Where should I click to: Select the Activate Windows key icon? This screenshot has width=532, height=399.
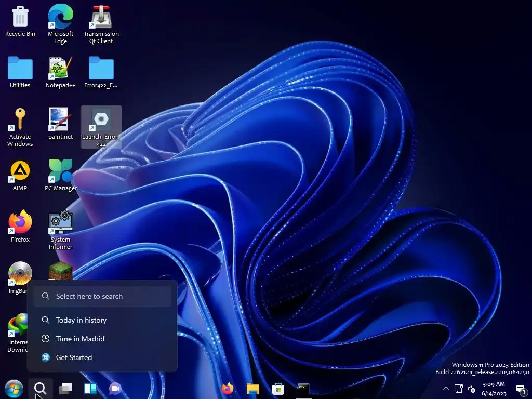coord(20,127)
